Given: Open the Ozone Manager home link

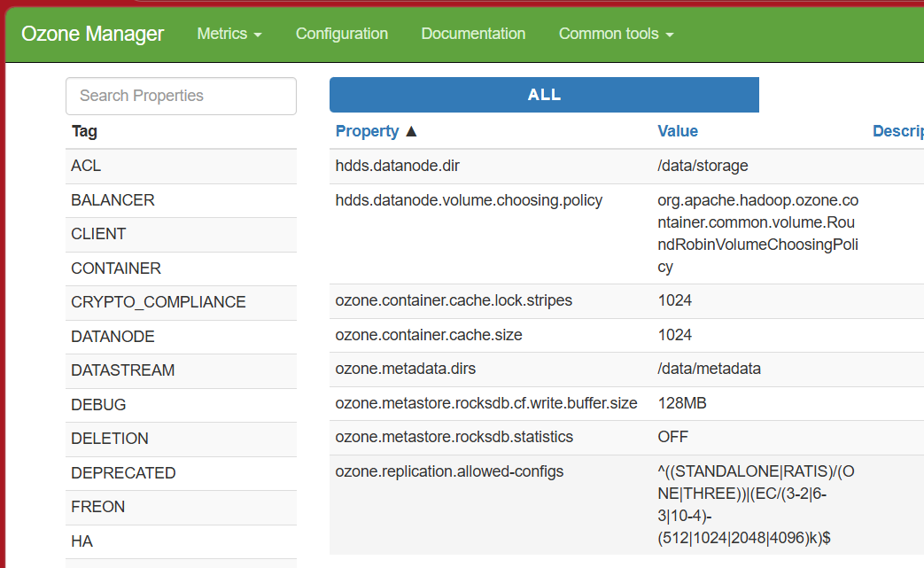Looking at the screenshot, I should (92, 35).
